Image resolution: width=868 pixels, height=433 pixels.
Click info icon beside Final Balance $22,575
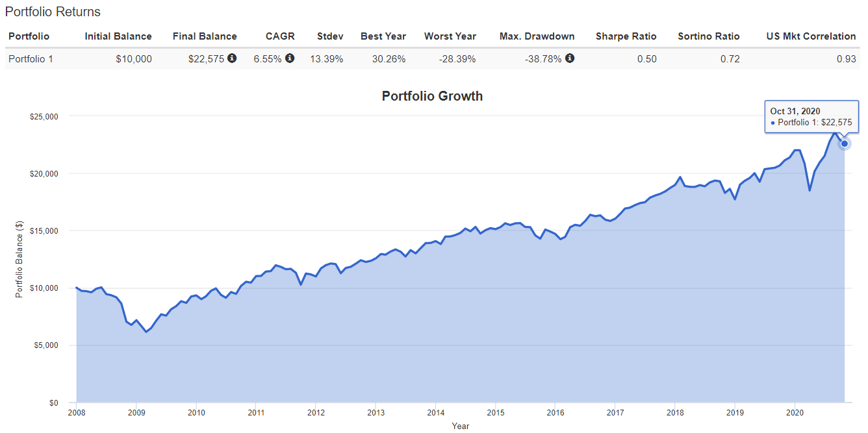[232, 58]
